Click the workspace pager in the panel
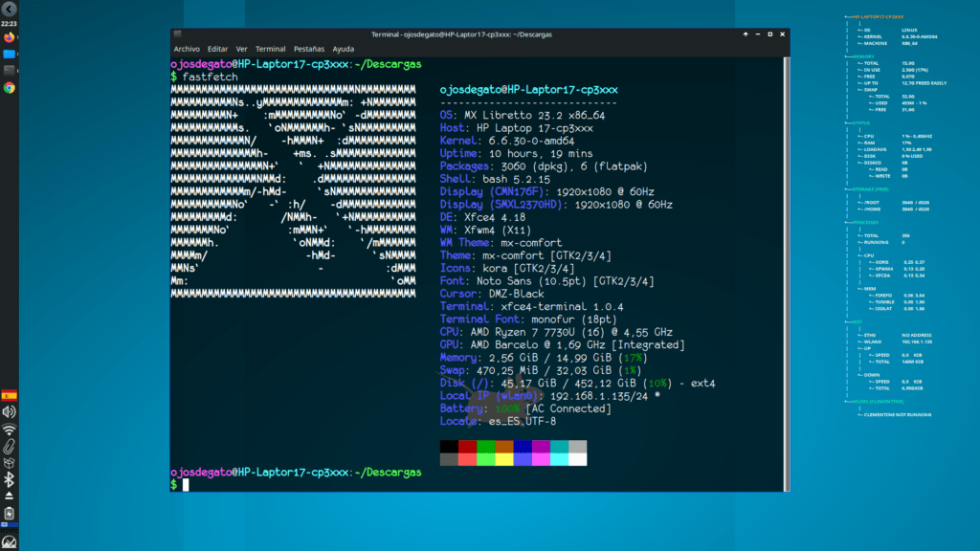The height and width of the screenshot is (551, 980). (9, 525)
